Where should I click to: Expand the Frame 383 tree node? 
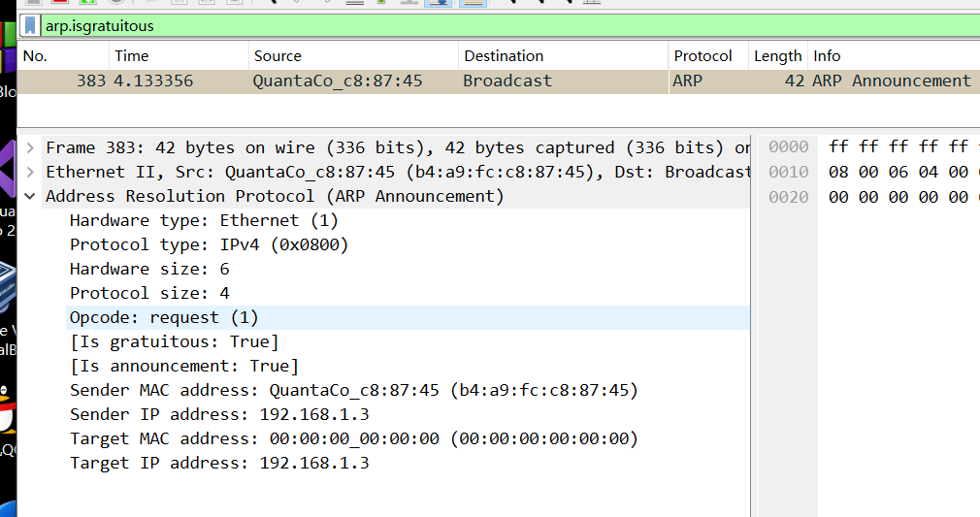coord(30,147)
